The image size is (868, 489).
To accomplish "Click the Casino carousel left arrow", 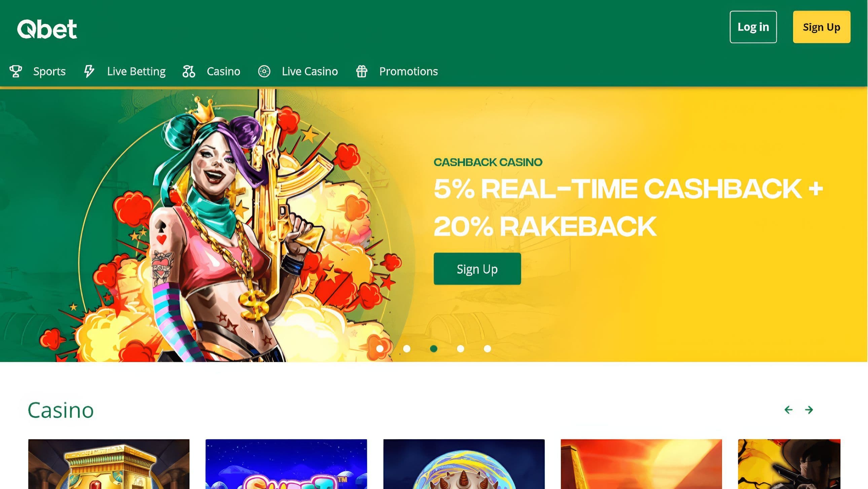I will (789, 410).
